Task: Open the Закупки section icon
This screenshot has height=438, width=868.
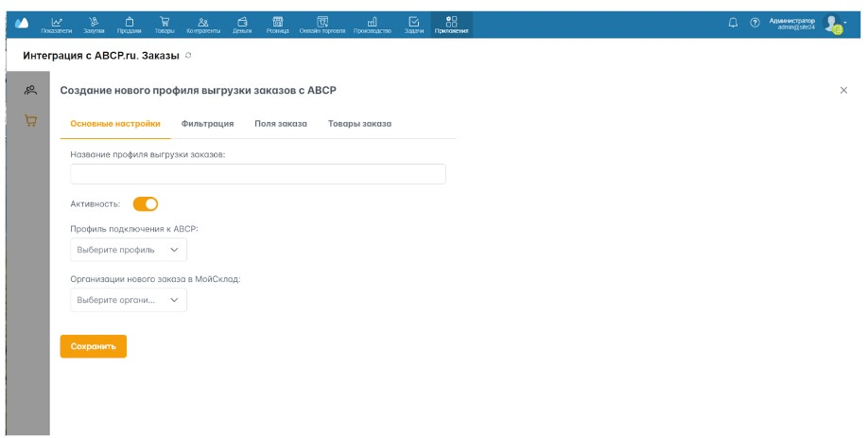Action: click(x=95, y=24)
